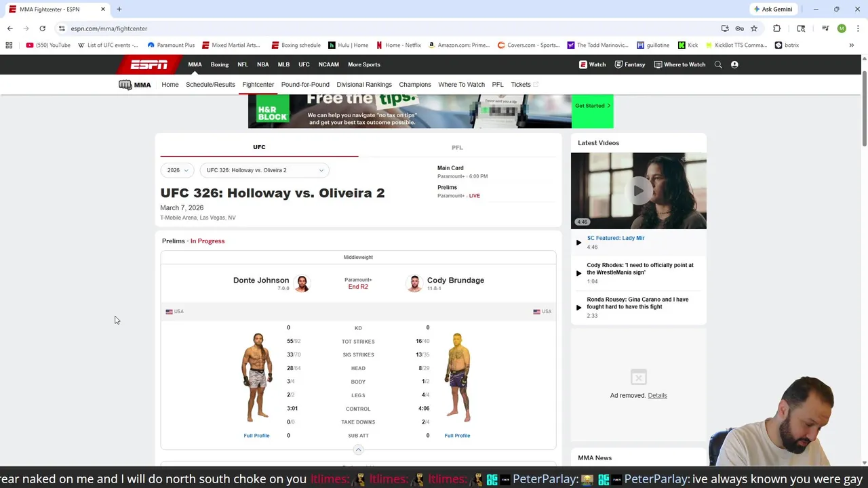The width and height of the screenshot is (868, 488).
Task: Open Cody Brundage's Full Profile
Action: [457, 436]
